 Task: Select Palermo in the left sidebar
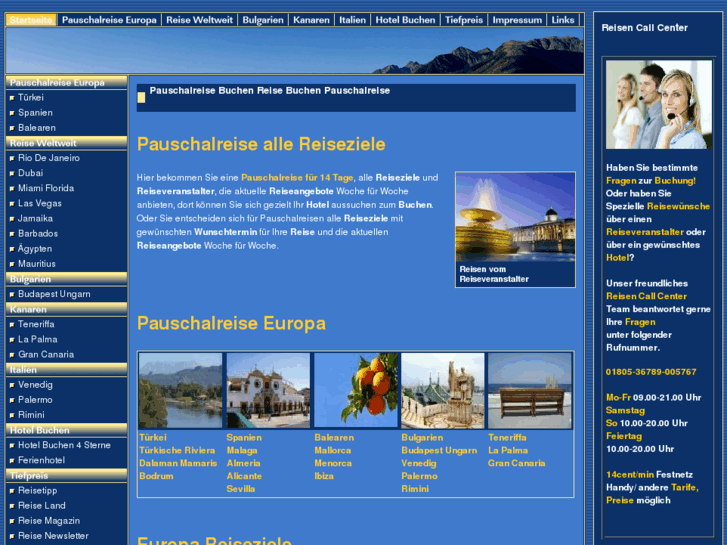[35, 400]
